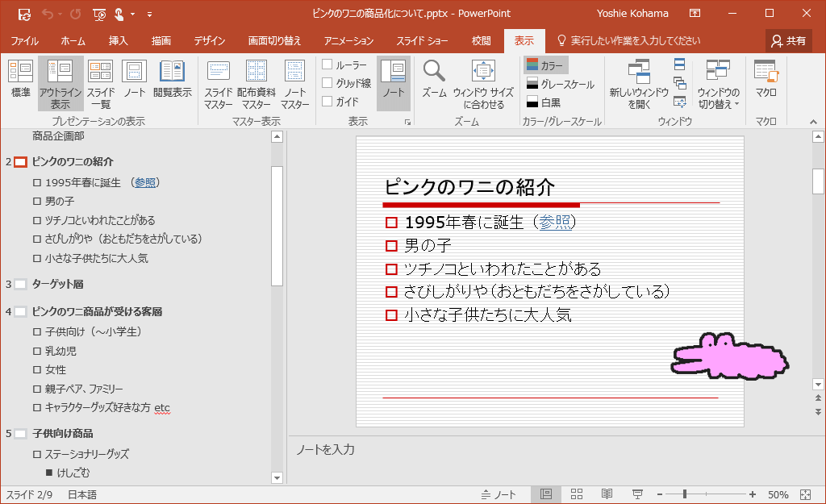Enable the Gridlines (グリッド線) checkbox
Image resolution: width=826 pixels, height=504 pixels.
327,83
